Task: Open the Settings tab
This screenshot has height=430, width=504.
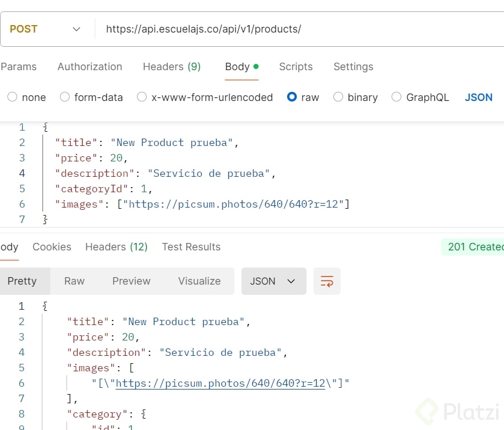Action: (353, 67)
